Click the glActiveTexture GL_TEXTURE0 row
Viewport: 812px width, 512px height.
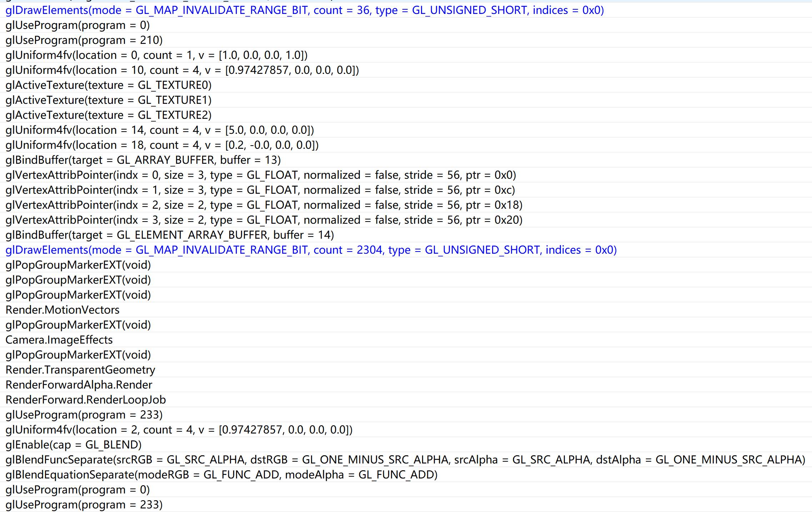pos(109,85)
